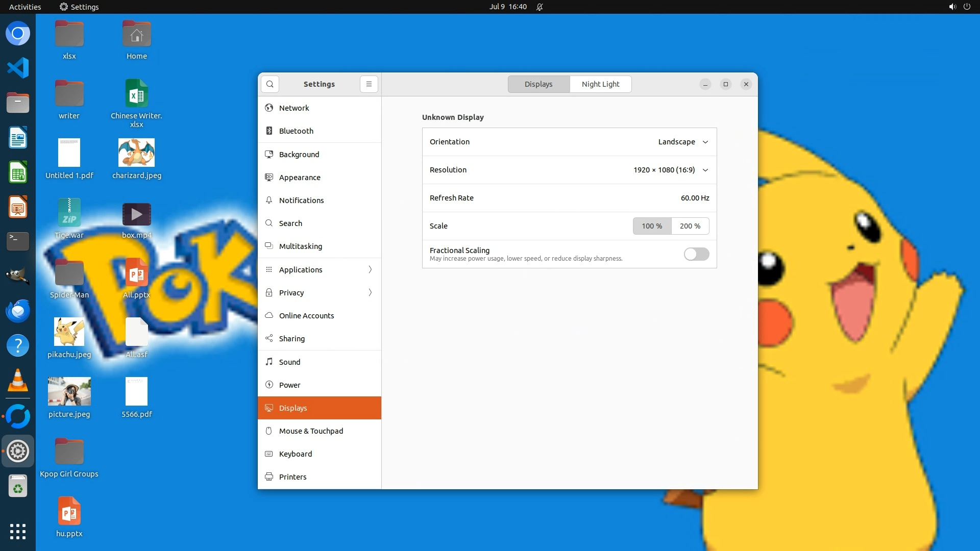Select the 100 % scale option
980x551 pixels.
[652, 226]
